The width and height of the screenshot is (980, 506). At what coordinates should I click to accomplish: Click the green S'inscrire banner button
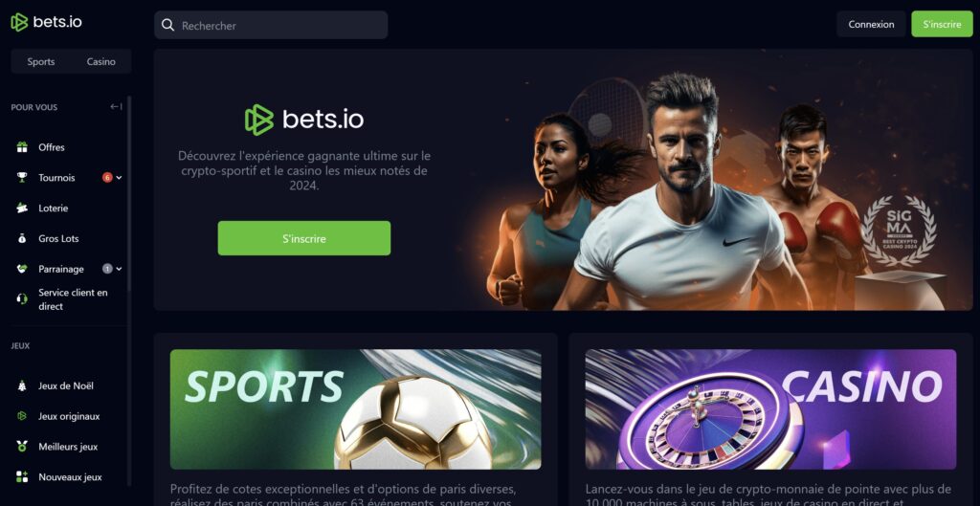[303, 238]
